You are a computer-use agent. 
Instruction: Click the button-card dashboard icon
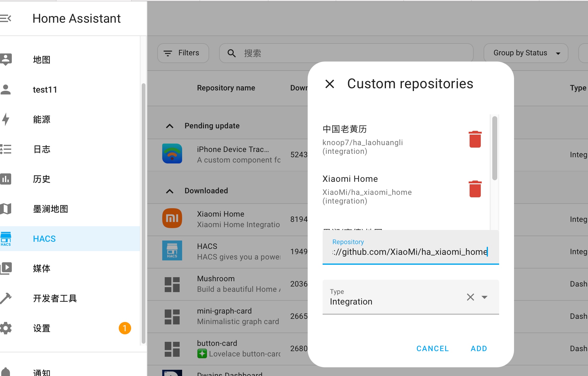click(172, 349)
